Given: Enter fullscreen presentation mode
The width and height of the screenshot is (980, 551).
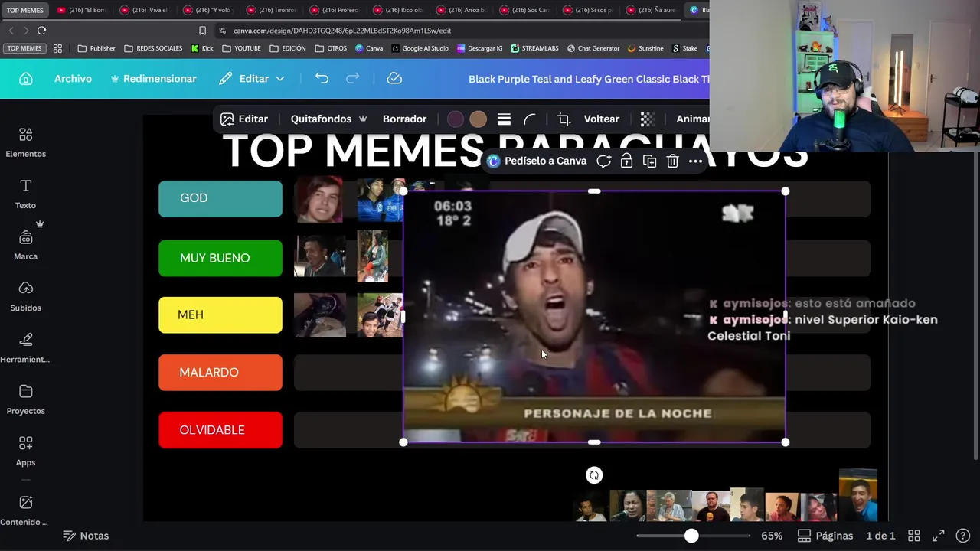Looking at the screenshot, I should [x=938, y=536].
